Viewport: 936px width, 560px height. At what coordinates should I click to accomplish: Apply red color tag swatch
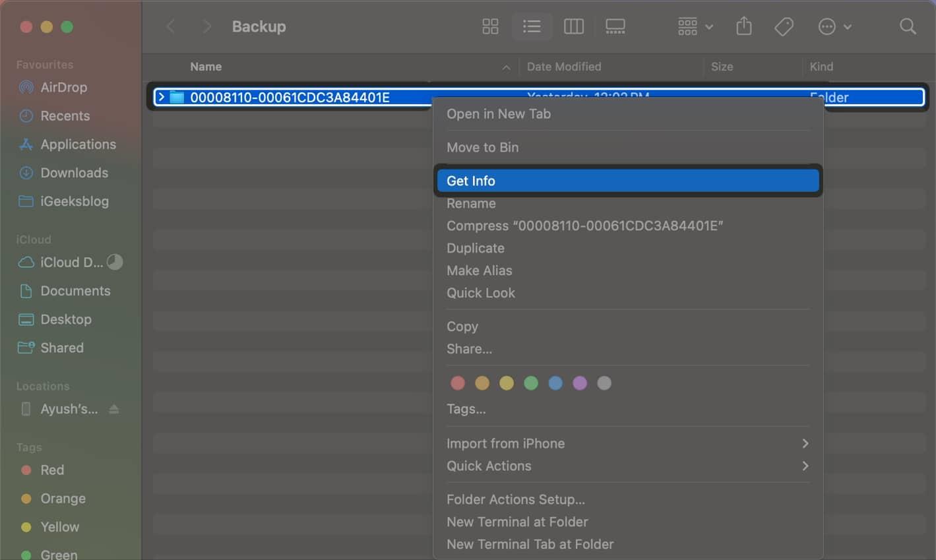(x=458, y=383)
